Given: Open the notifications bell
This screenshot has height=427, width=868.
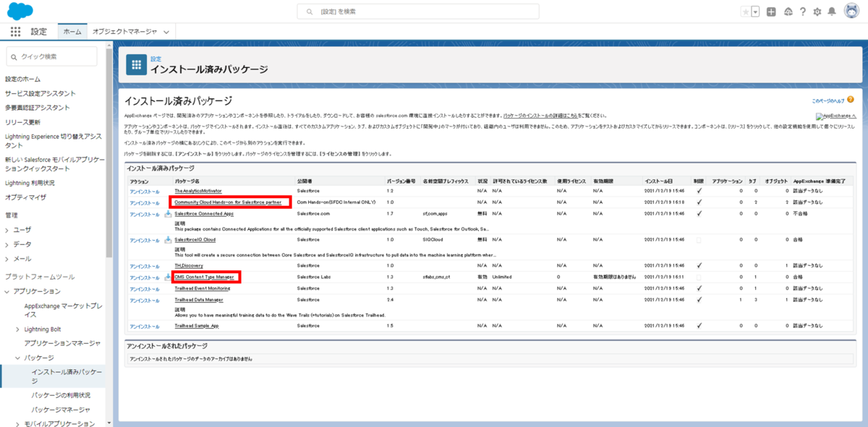Looking at the screenshot, I should (832, 12).
